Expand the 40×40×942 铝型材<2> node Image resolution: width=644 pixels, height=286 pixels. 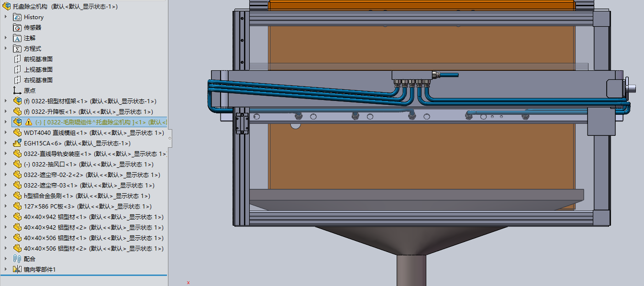coord(6,228)
